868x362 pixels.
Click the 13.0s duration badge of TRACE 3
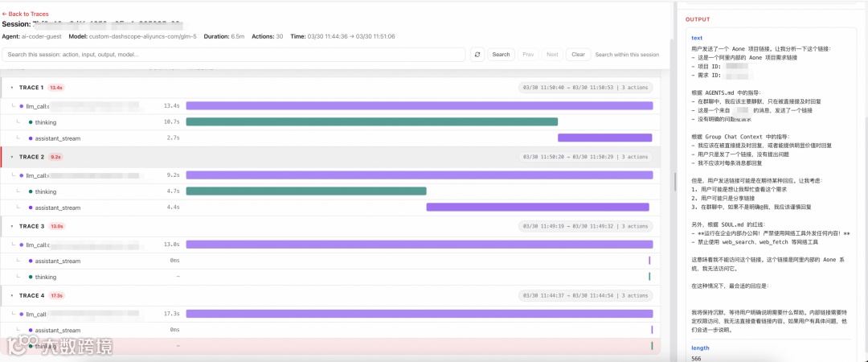pos(57,226)
